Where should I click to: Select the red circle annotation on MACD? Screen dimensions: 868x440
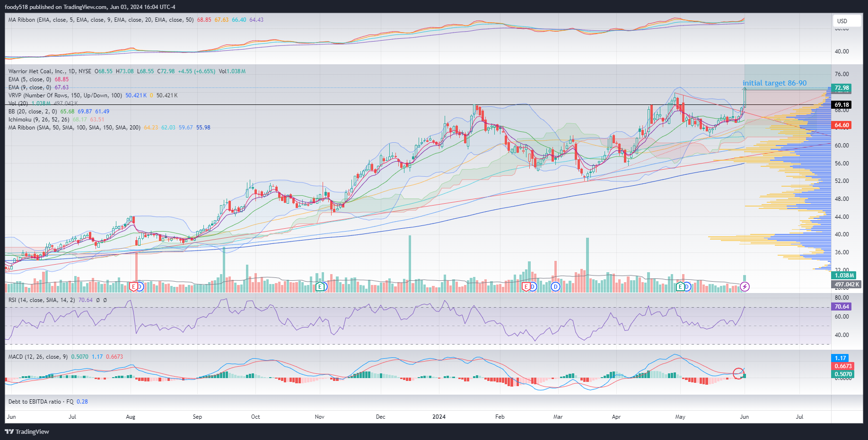(738, 373)
